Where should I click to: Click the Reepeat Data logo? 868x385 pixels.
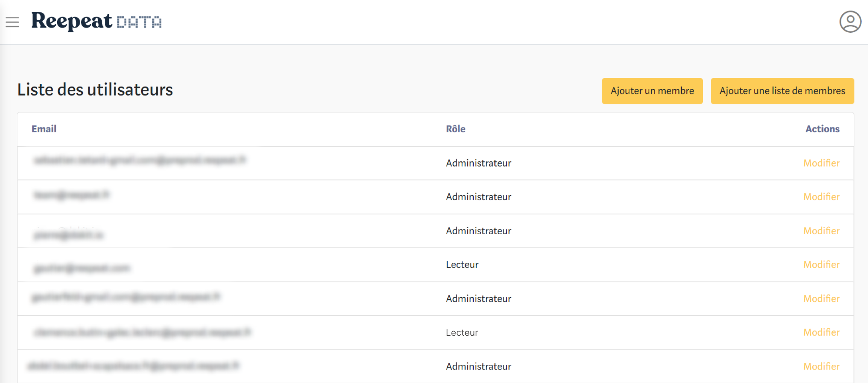pyautogui.click(x=96, y=21)
